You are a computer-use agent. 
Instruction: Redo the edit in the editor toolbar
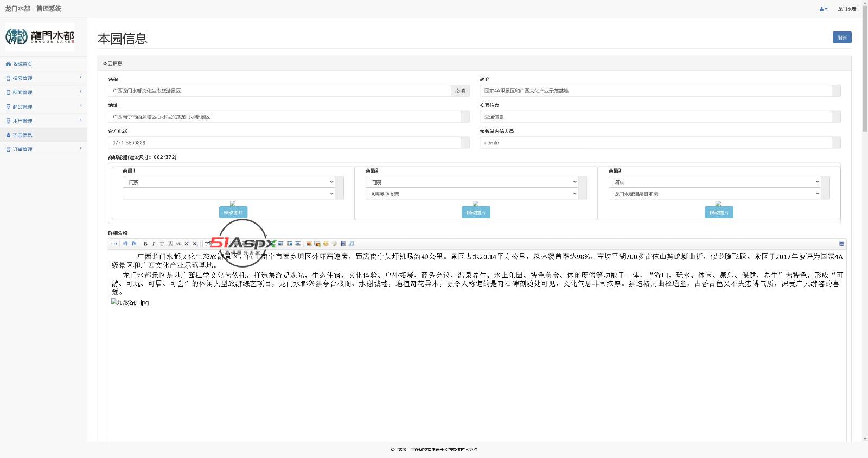(134, 244)
